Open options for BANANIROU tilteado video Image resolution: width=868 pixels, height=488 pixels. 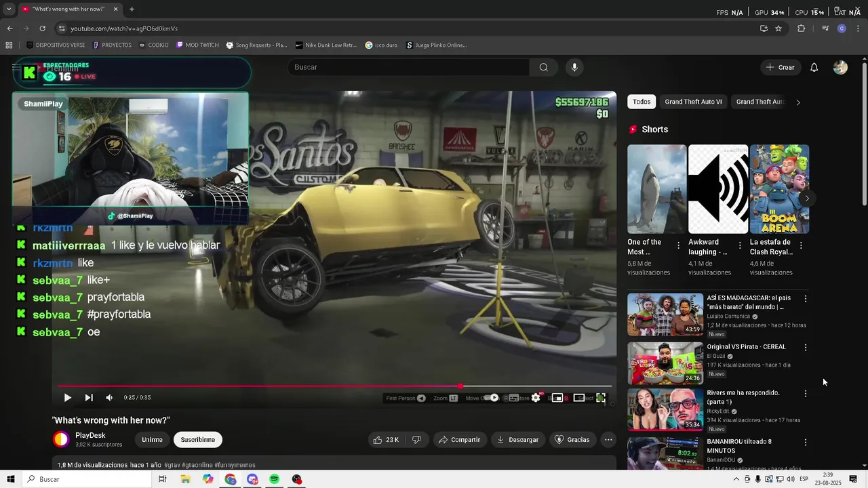806,443
